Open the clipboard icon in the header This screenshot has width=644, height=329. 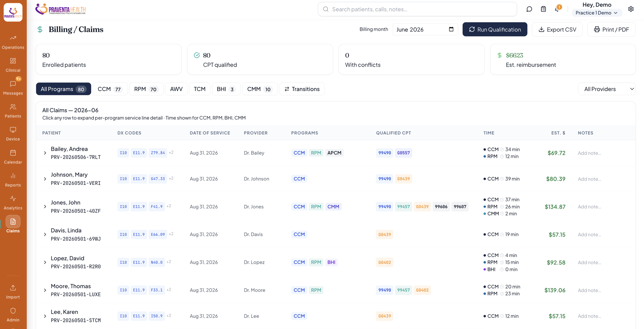[x=543, y=9]
